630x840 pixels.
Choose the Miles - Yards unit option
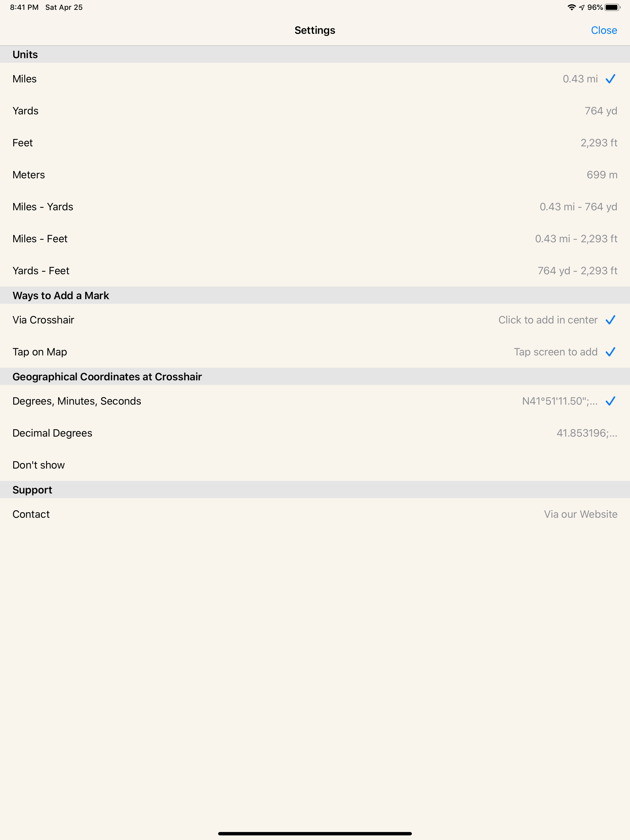click(315, 207)
